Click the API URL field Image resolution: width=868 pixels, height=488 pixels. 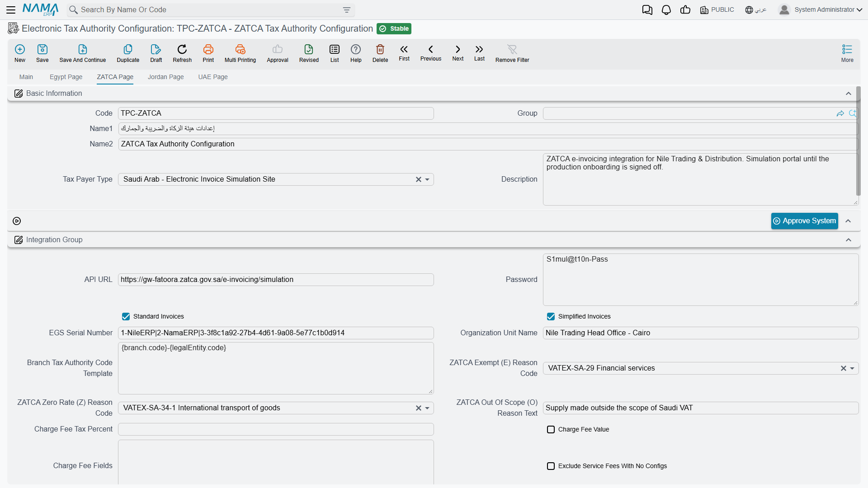pos(276,280)
